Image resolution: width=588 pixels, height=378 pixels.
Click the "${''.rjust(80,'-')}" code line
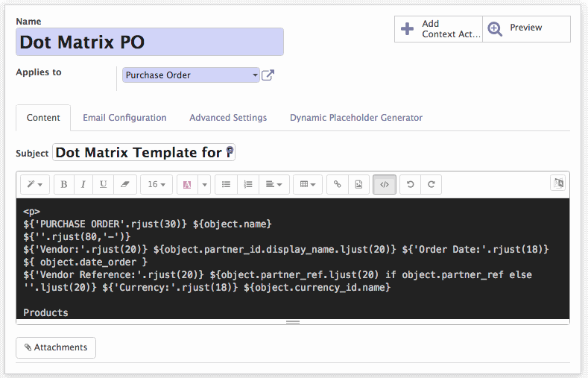pos(77,236)
